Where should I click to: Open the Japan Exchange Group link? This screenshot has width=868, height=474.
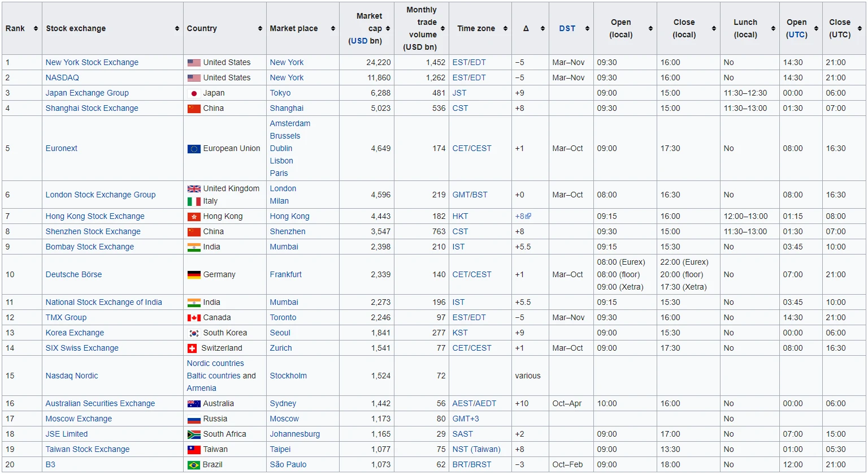(x=87, y=93)
